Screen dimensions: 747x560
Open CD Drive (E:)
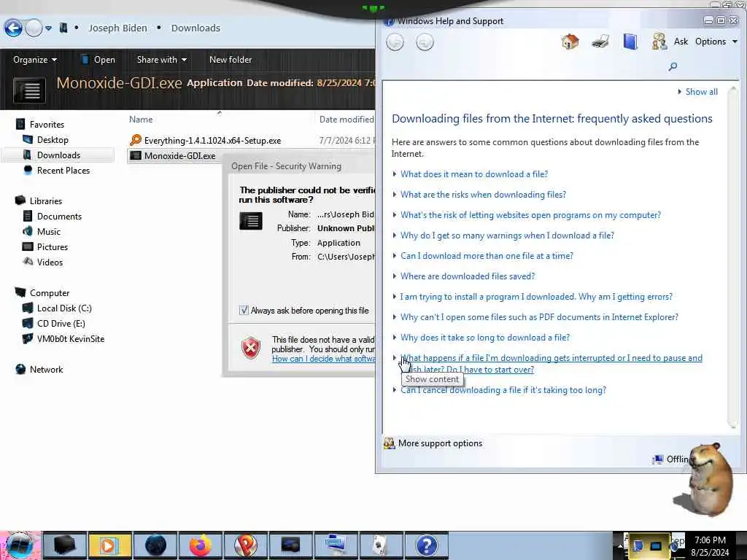coord(61,323)
